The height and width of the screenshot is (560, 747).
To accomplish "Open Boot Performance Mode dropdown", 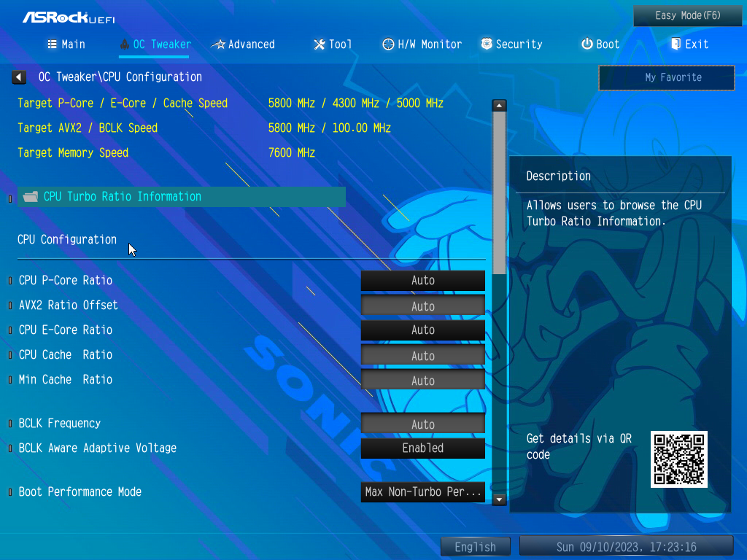I will (423, 492).
